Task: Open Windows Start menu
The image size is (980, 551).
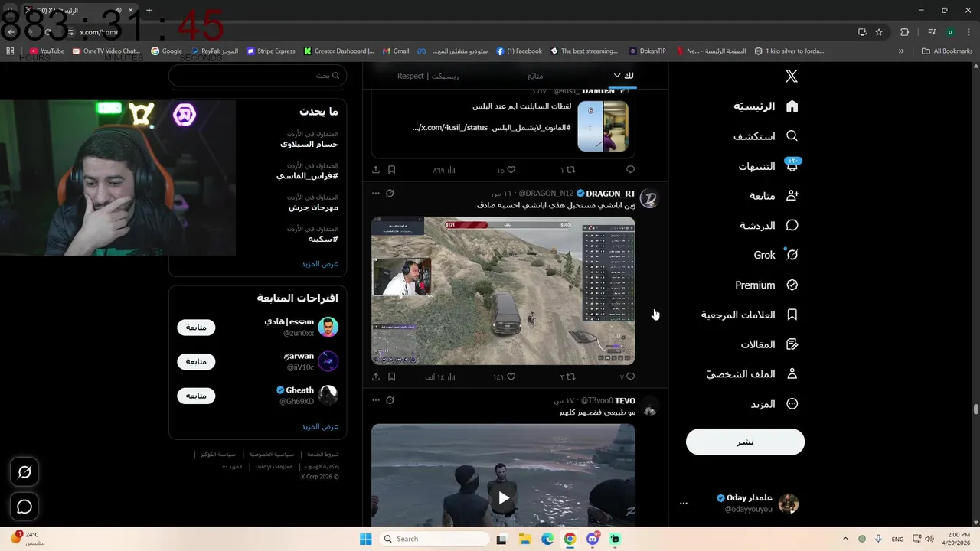Action: [366, 539]
